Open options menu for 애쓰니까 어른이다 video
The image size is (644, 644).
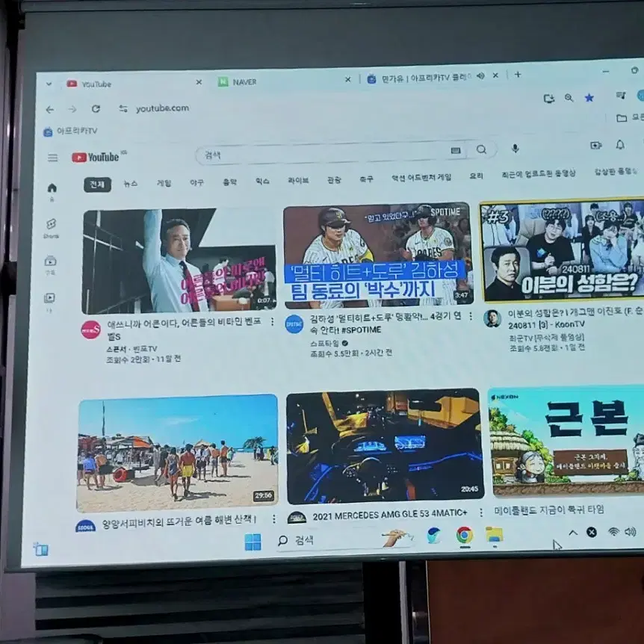tap(272, 323)
